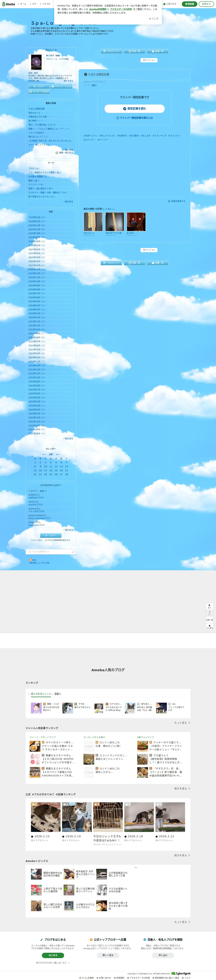Click the green はじめる button
216x980 pixels.
pyautogui.click(x=53, y=955)
